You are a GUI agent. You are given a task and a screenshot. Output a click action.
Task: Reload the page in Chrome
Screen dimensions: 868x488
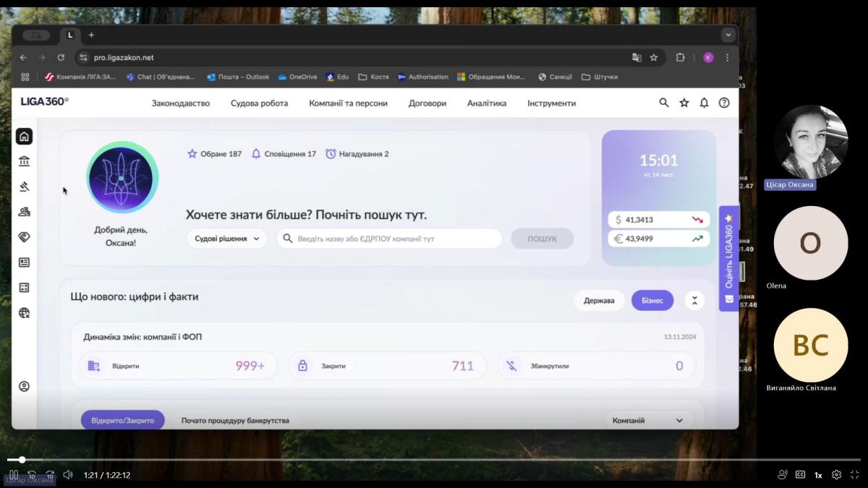tap(61, 57)
